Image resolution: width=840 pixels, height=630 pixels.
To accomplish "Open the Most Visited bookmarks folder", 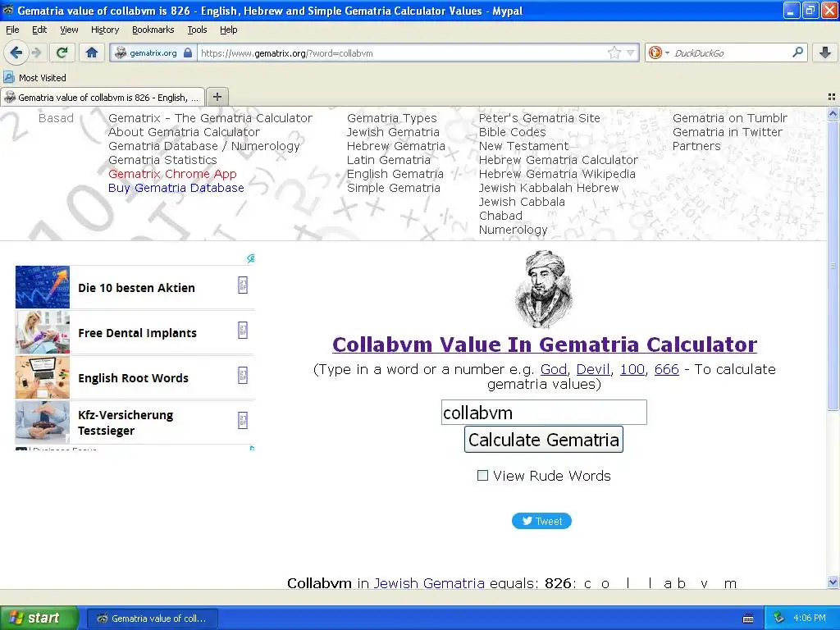I will coord(34,78).
